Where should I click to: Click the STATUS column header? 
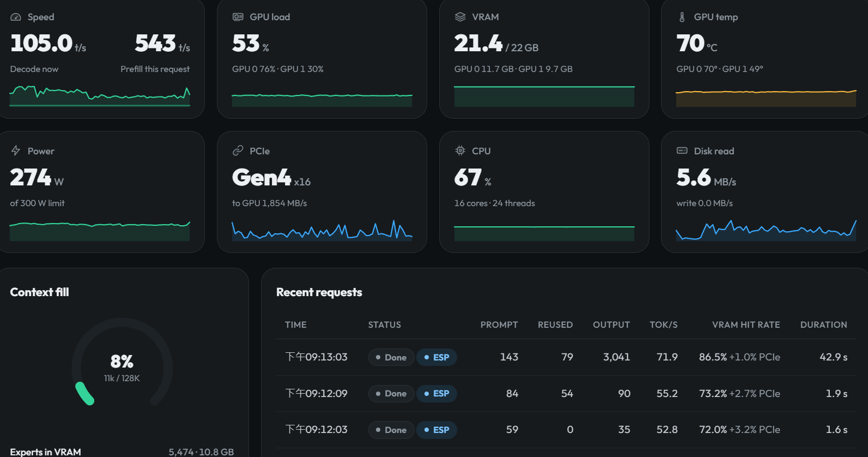(x=385, y=324)
